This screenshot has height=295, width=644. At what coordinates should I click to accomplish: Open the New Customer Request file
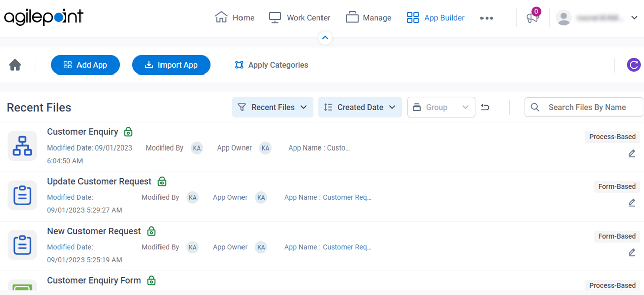click(94, 231)
